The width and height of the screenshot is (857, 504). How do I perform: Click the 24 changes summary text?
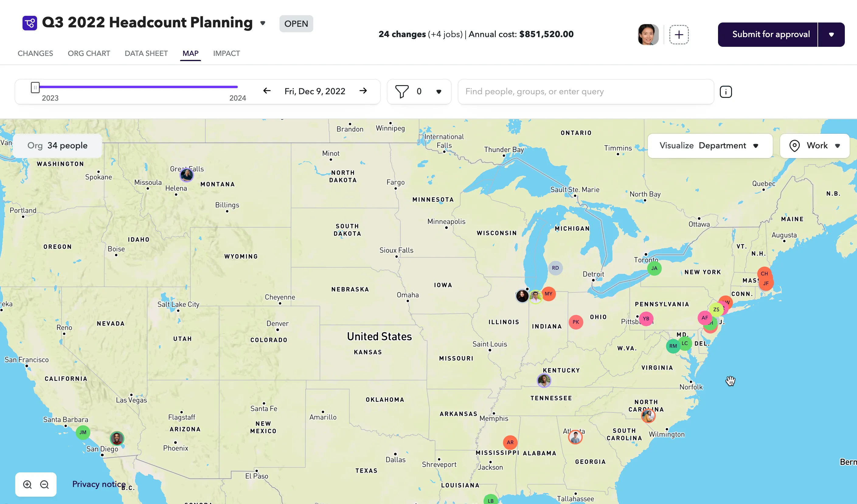pyautogui.click(x=402, y=34)
